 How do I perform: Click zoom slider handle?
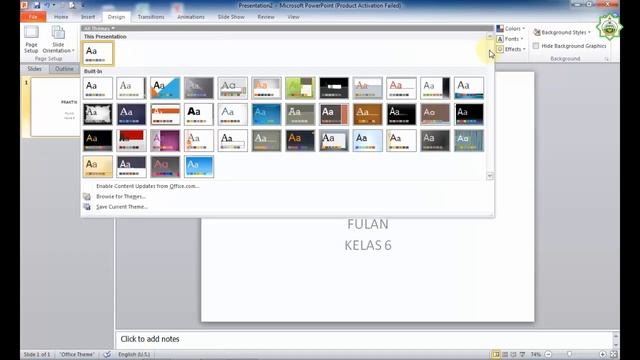pyautogui.click(x=569, y=354)
